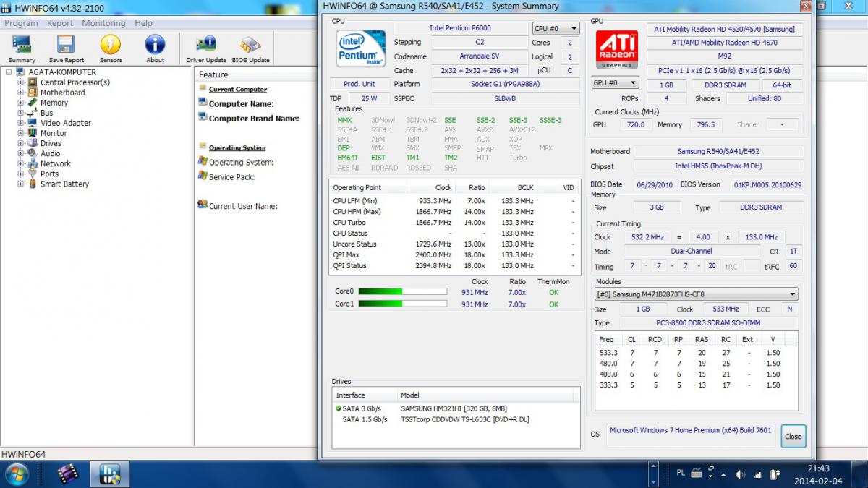Open the Program menu
Image resolution: width=868 pixels, height=488 pixels.
[21, 23]
